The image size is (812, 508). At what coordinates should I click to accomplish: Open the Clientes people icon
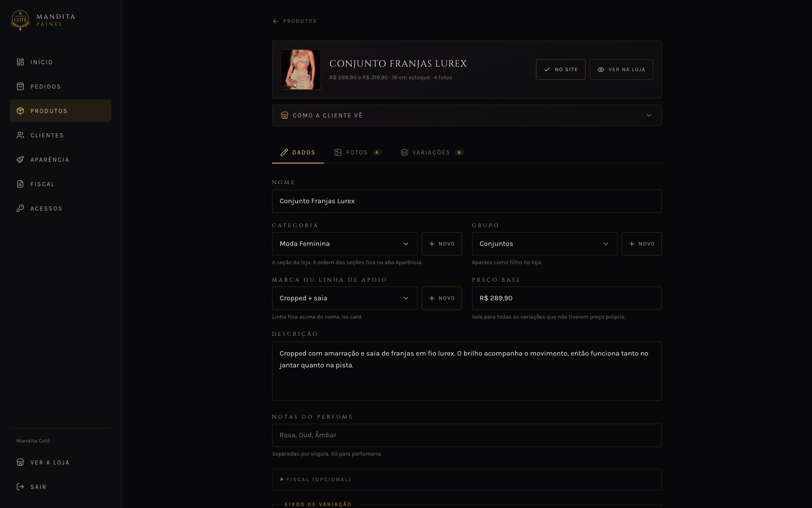click(x=20, y=135)
